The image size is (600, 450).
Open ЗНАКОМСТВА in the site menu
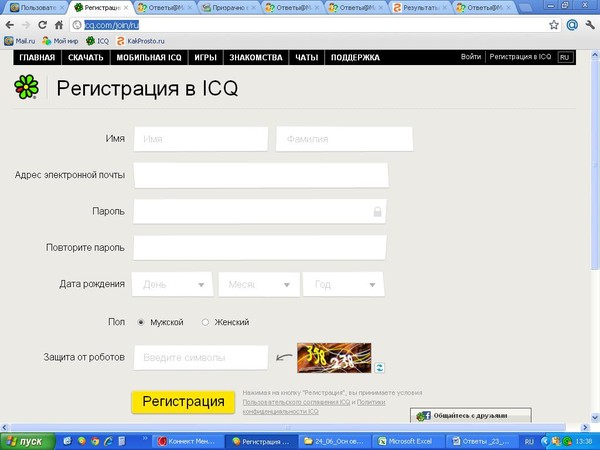(x=256, y=57)
